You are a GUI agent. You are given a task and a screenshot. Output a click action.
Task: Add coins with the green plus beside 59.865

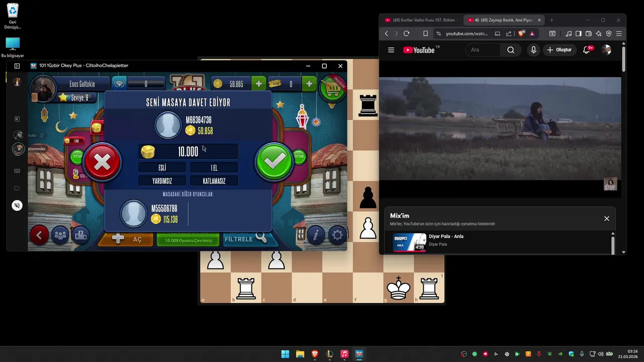point(259,84)
